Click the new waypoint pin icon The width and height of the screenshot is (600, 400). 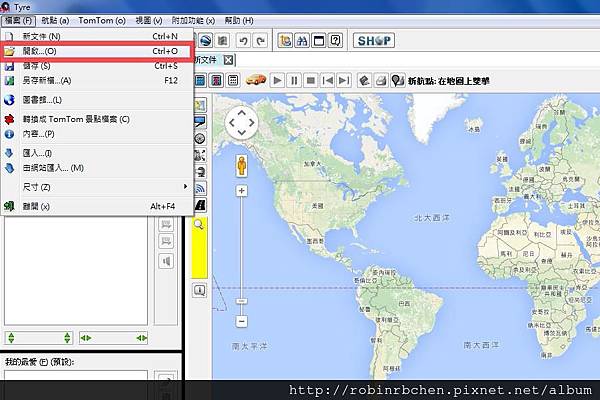398,80
